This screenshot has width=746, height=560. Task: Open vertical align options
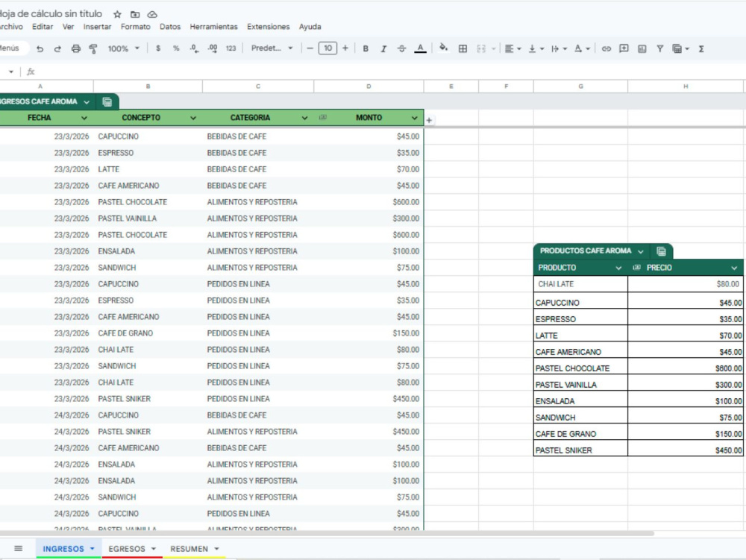pos(536,48)
